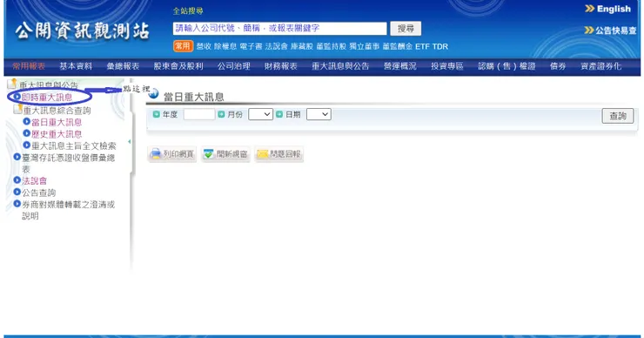Viewport: 644px width, 338px height.
Task: Open the 財務報表 menu
Action: [x=280, y=66]
